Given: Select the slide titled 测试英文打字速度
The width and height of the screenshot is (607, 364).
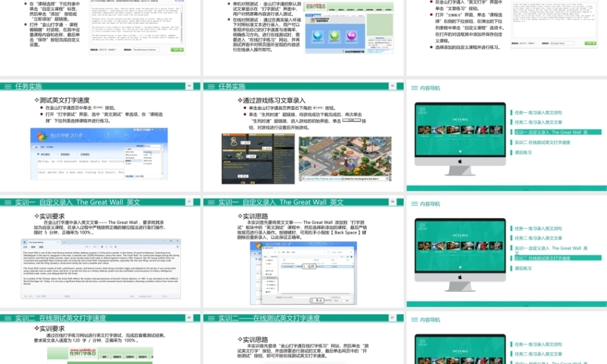Looking at the screenshot, I should (x=100, y=136).
